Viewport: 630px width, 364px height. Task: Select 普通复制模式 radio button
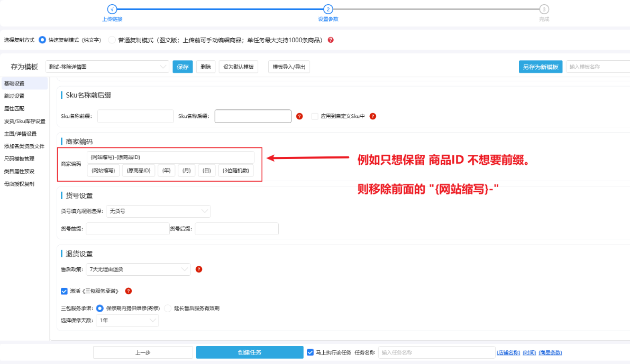(x=112, y=40)
